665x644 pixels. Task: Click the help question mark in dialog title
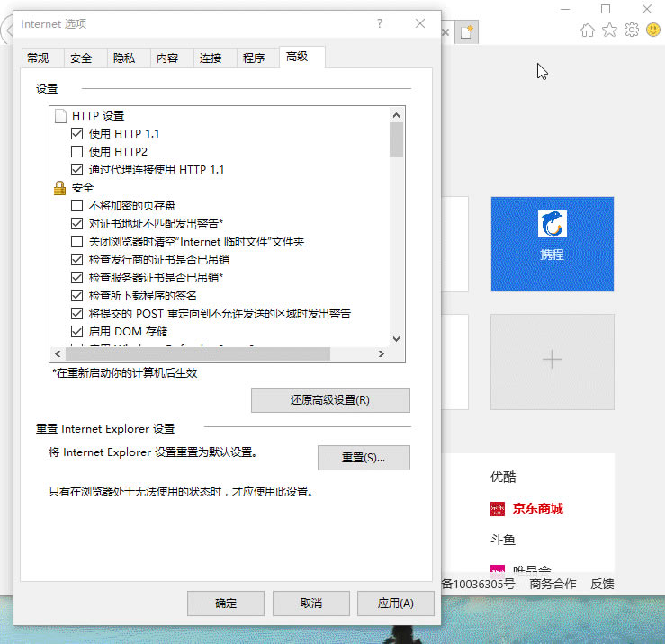(x=380, y=23)
